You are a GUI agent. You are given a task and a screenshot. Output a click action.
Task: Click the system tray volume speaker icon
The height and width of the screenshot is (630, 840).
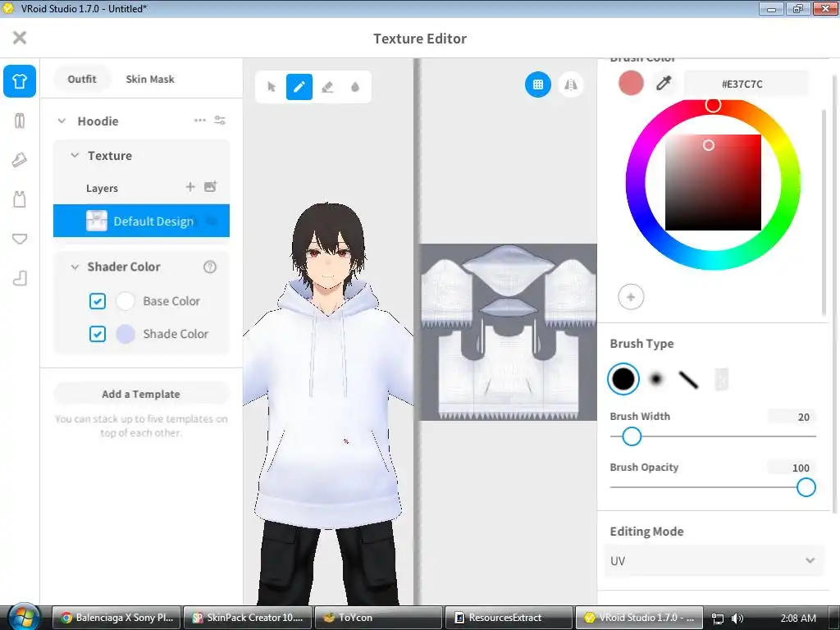pyautogui.click(x=737, y=619)
